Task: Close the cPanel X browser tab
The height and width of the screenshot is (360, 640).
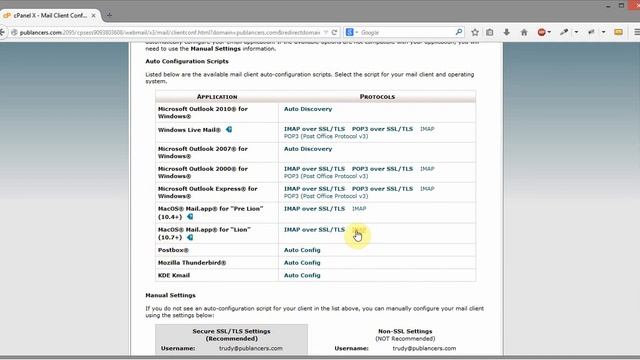Action: (93, 15)
